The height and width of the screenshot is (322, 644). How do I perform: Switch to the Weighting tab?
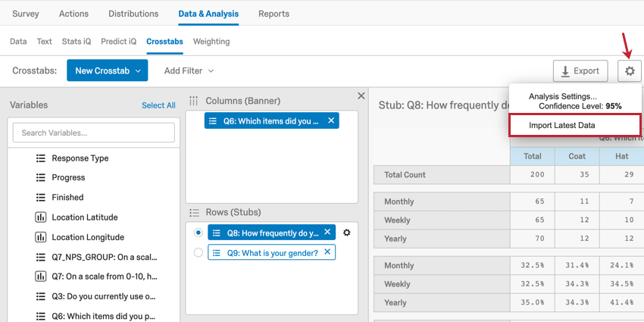211,42
